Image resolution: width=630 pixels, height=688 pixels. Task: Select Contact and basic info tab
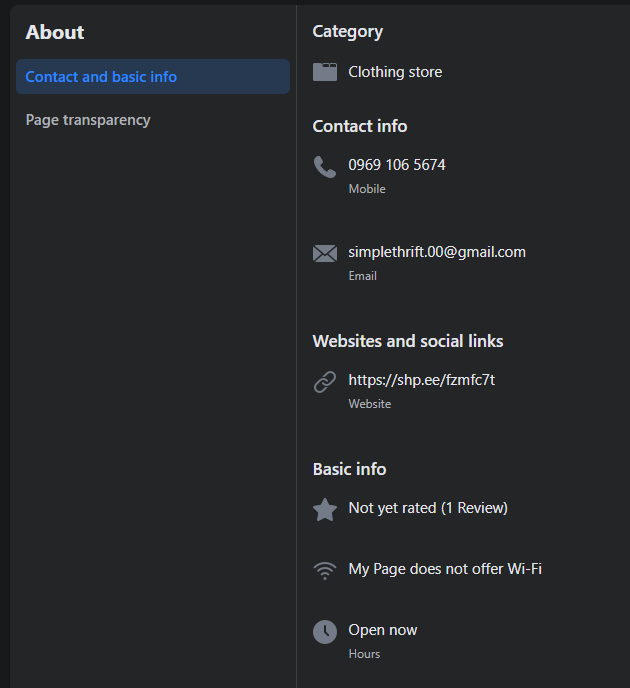tap(153, 77)
